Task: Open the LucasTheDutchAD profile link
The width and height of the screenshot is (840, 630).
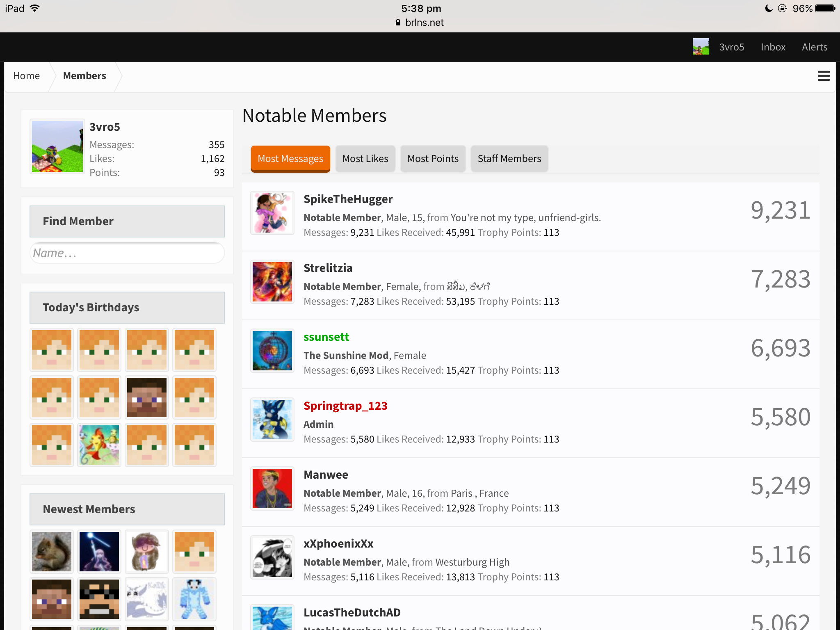Action: pos(352,612)
